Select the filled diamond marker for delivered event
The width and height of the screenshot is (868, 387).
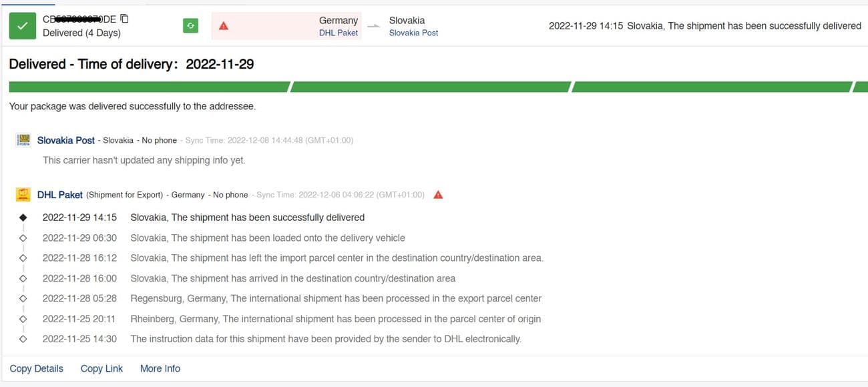(23, 218)
